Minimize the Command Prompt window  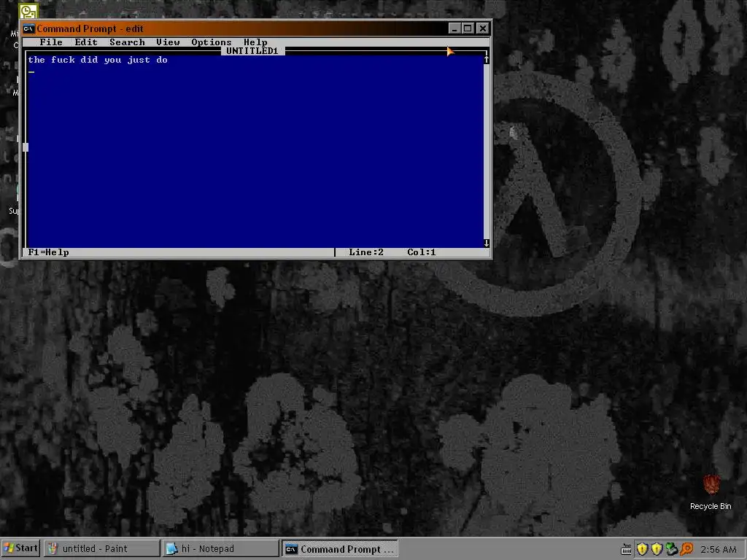pos(454,28)
